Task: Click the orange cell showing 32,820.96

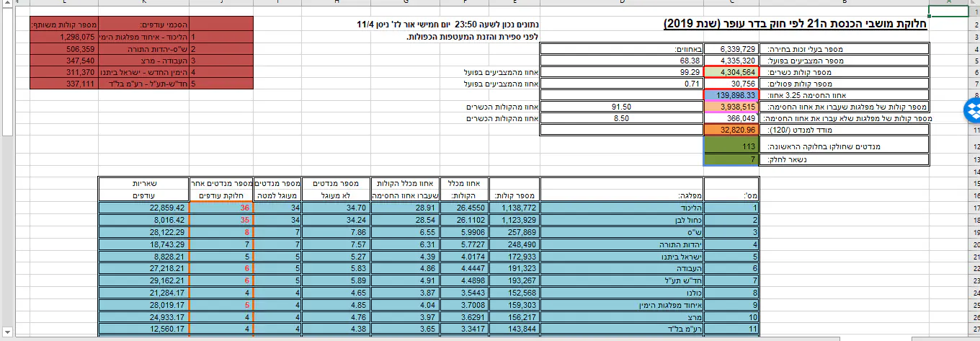Action: pyautogui.click(x=730, y=130)
